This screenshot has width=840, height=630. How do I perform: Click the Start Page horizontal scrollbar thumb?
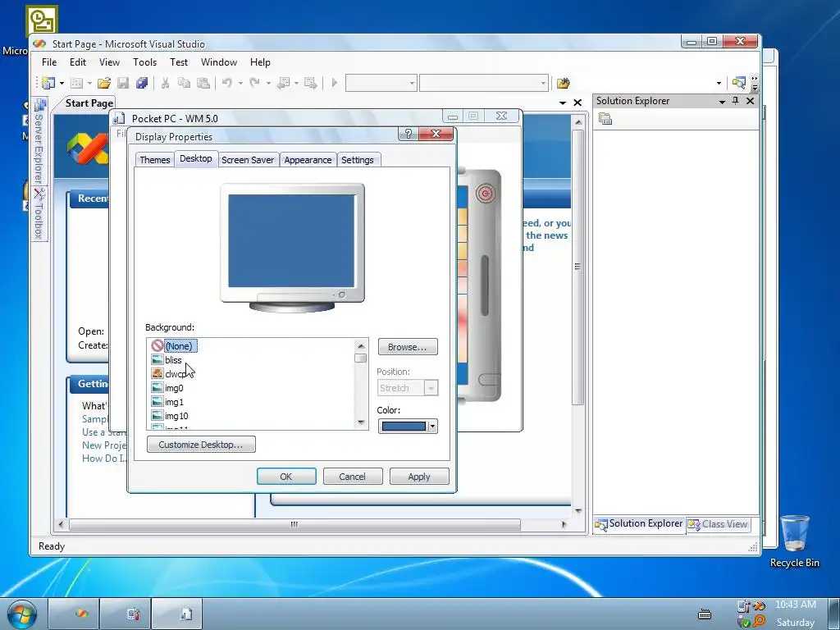tap(294, 524)
